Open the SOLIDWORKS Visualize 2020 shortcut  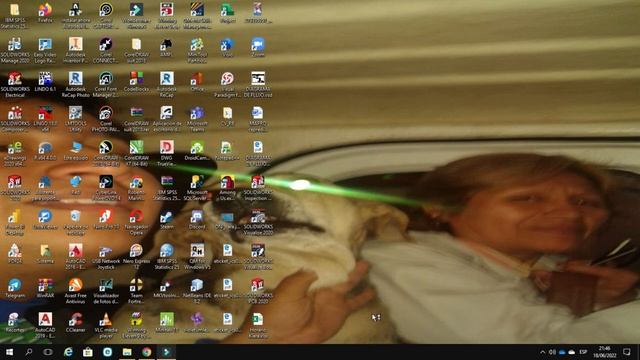coord(258,222)
